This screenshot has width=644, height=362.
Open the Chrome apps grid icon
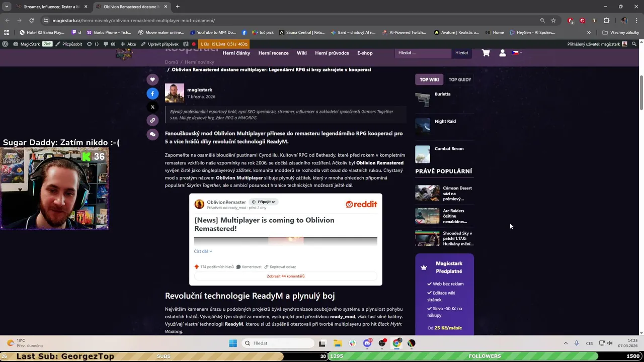point(7,32)
